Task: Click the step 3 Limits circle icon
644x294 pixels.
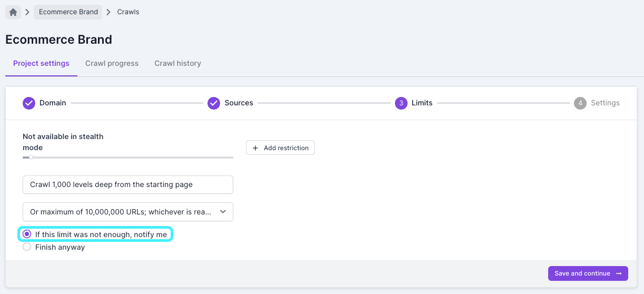Action: (401, 103)
